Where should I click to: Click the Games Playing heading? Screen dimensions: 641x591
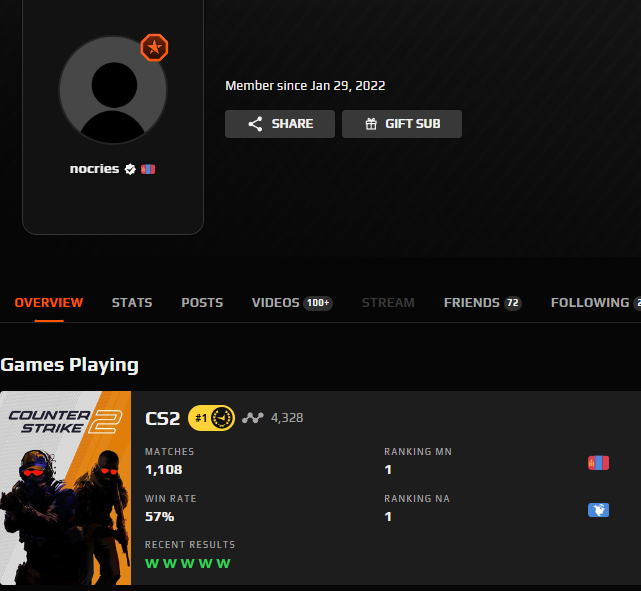(x=69, y=365)
